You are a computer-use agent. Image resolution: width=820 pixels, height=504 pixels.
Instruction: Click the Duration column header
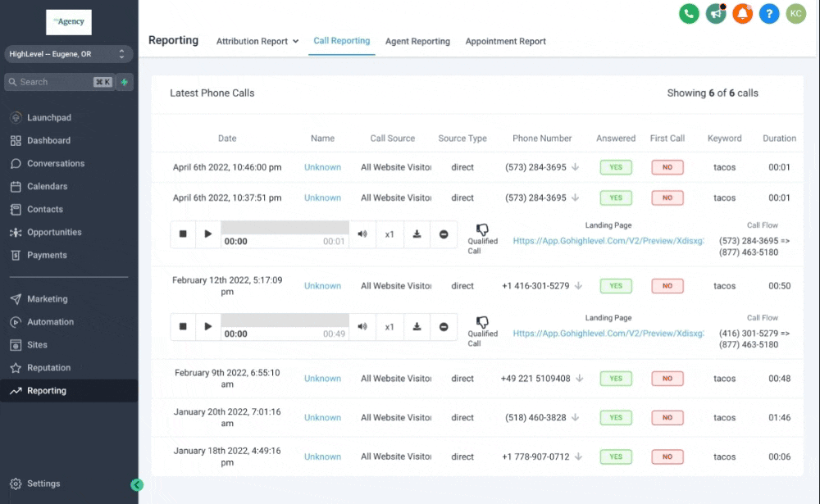point(779,138)
